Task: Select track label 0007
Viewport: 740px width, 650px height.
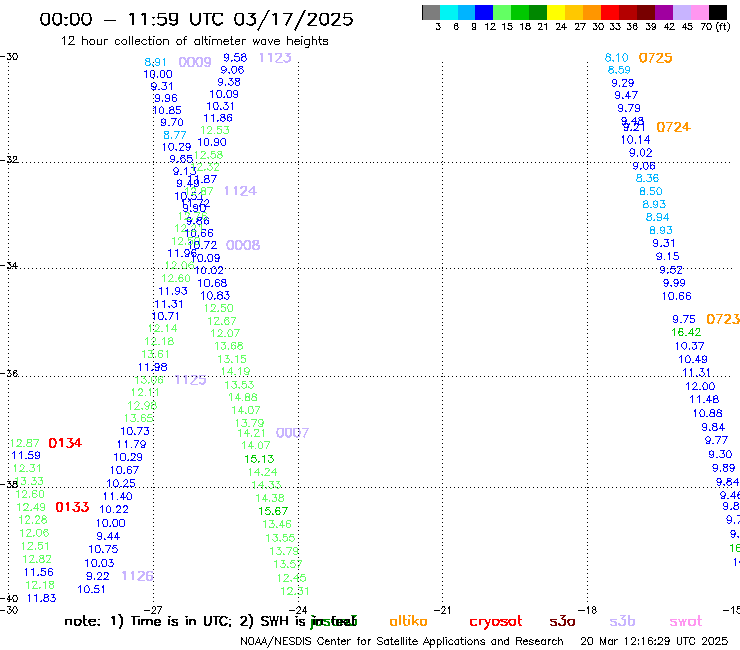Action: 292,433
